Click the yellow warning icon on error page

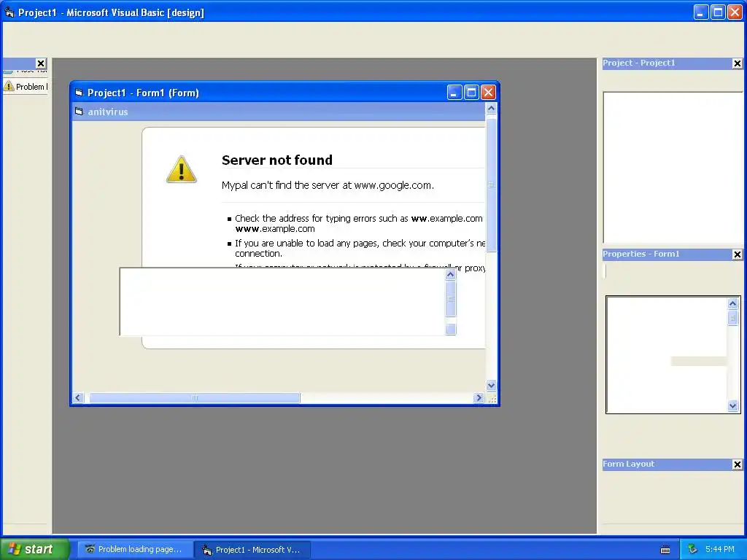pyautogui.click(x=182, y=169)
